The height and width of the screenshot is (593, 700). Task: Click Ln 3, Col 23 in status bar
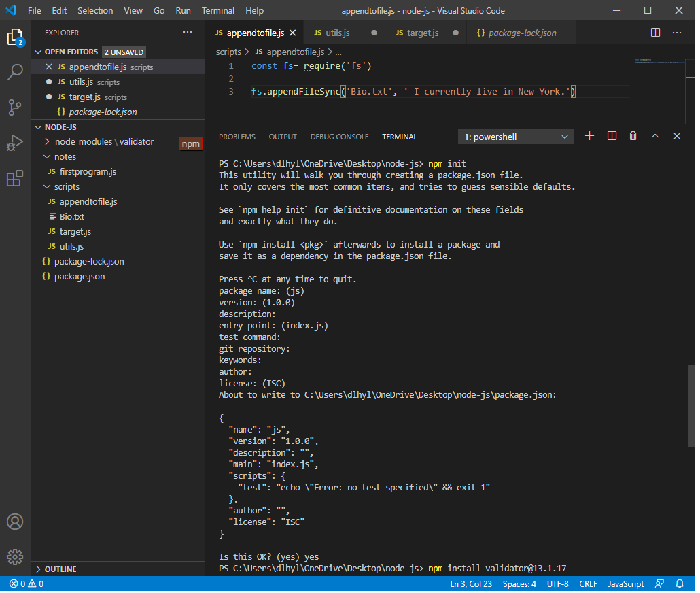pos(471,583)
